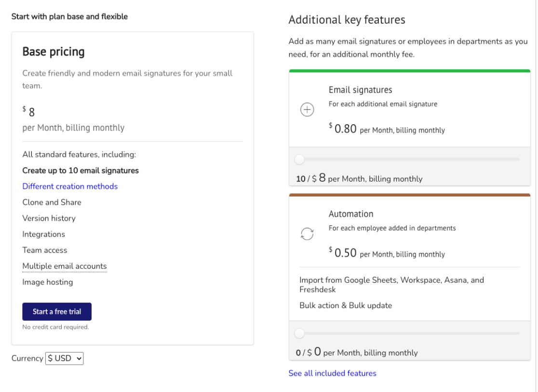
Task: Click the Clone and Share feature
Action: pos(52,203)
